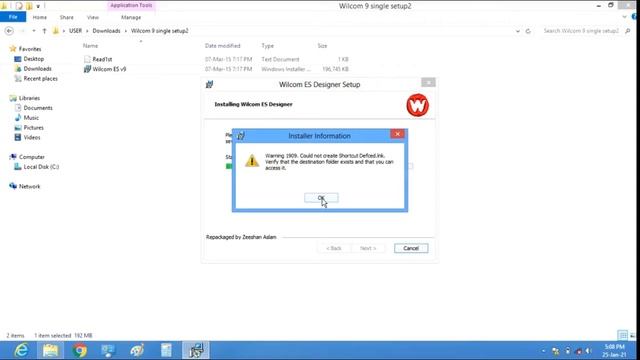This screenshot has width=640, height=360.
Task: Select the Wilcom ES v9 installer file
Action: [x=109, y=69]
